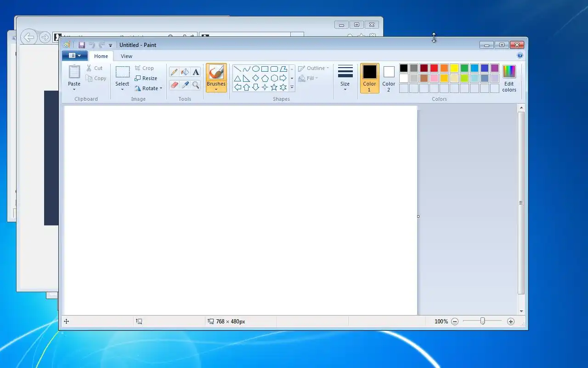Choose the Rounded rectangle shape
This screenshot has width=588, height=368.
(274, 69)
